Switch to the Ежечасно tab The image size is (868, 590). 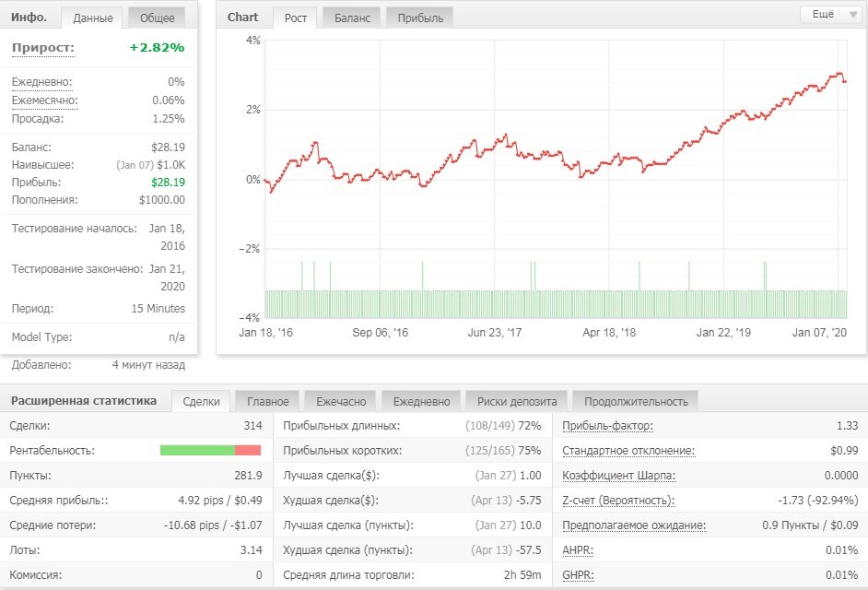341,401
